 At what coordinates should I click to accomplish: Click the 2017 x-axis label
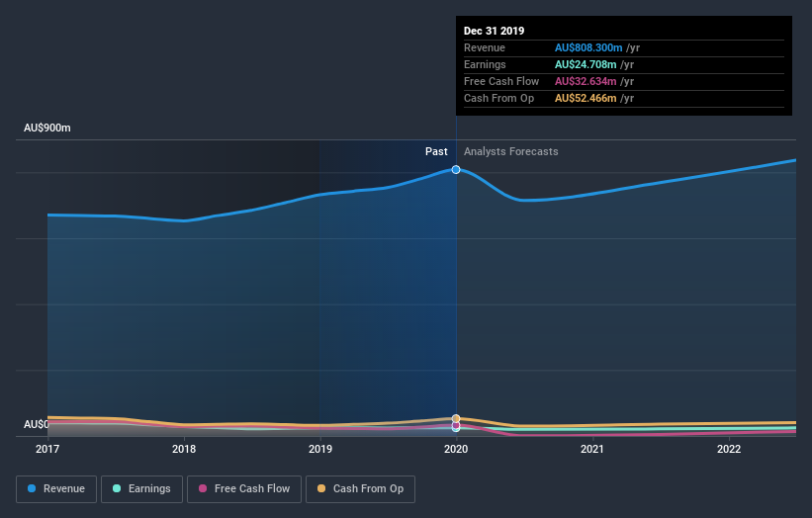tap(47, 449)
